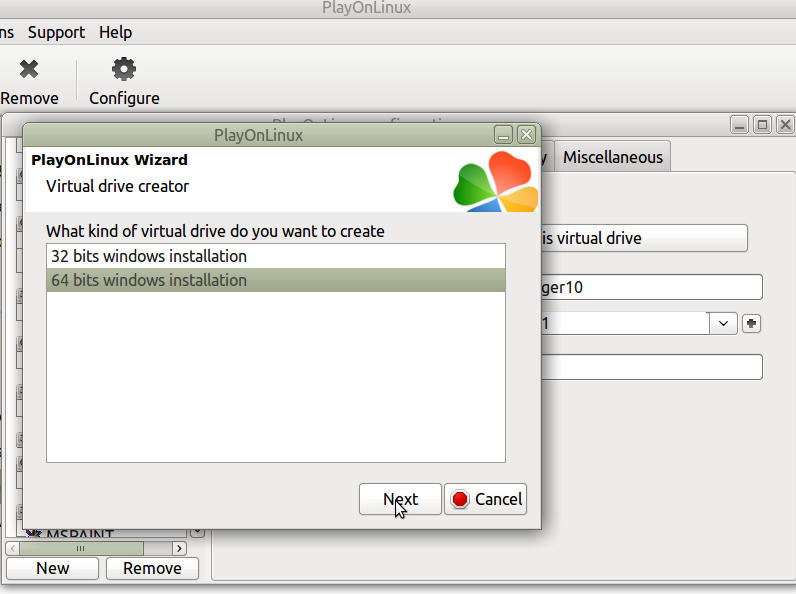Click the PlayOnLinux clover logo

(x=496, y=182)
